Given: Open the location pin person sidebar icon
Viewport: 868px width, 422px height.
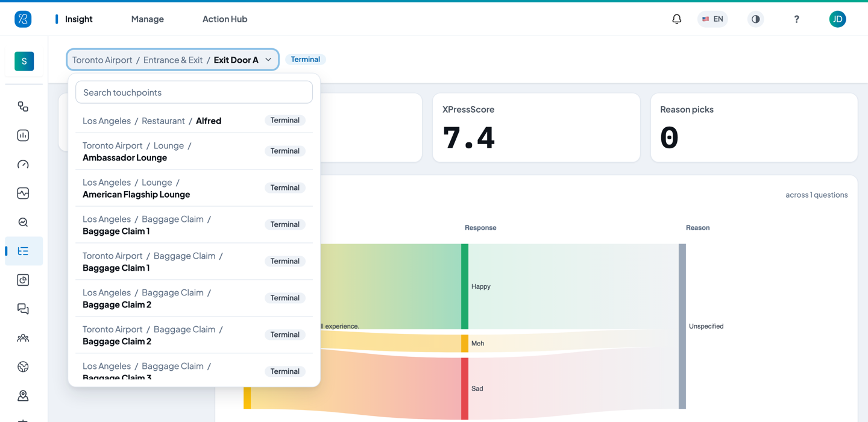Looking at the screenshot, I should point(23,396).
